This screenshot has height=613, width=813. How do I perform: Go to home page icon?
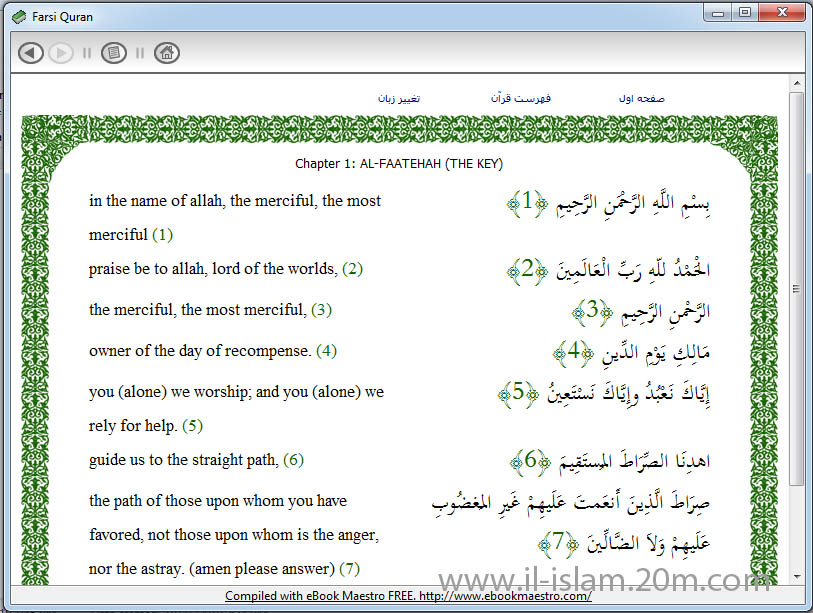(167, 53)
